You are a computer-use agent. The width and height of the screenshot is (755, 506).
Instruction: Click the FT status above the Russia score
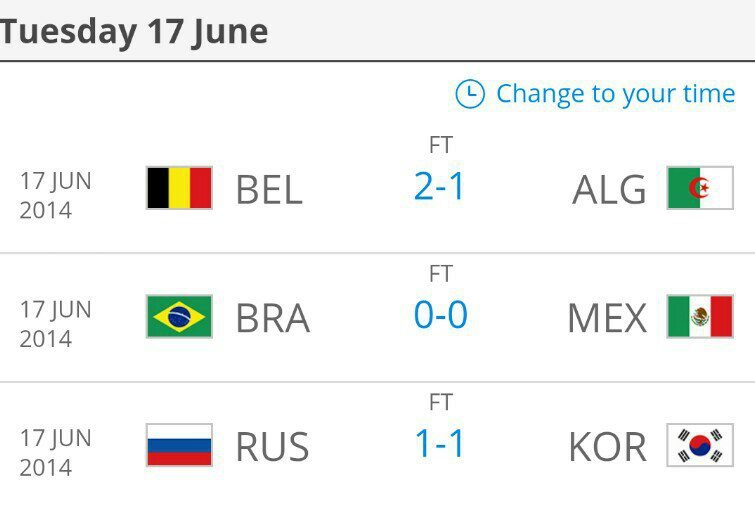[441, 402]
